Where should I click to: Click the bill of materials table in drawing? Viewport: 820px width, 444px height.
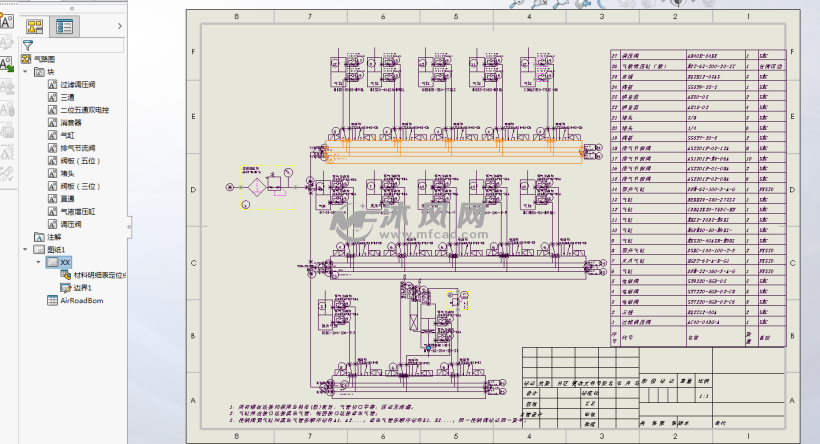click(x=698, y=198)
